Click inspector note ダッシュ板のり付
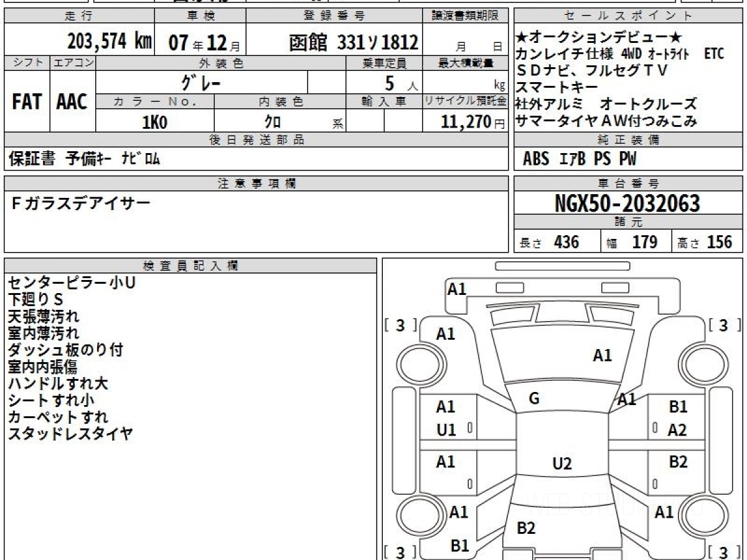The height and width of the screenshot is (560, 747). [x=65, y=350]
